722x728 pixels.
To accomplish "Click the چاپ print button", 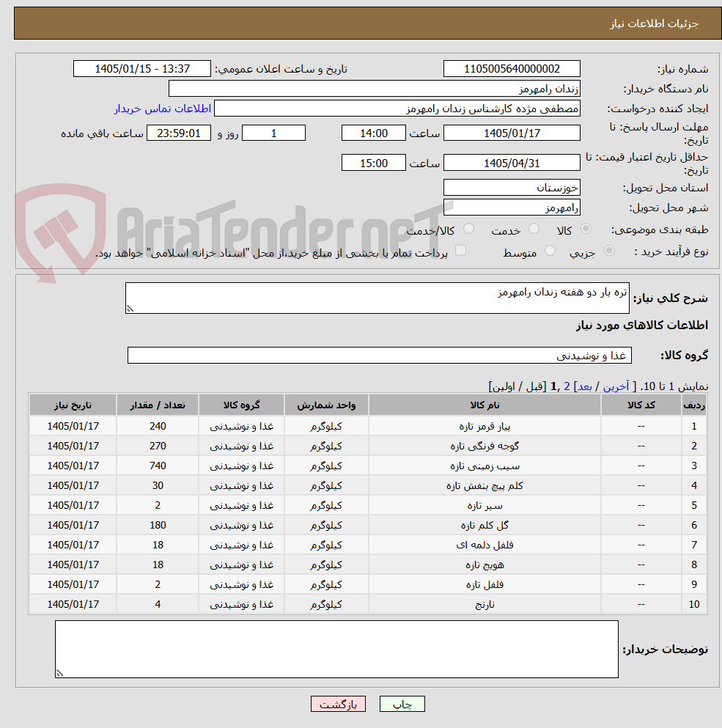I will coord(402,704).
